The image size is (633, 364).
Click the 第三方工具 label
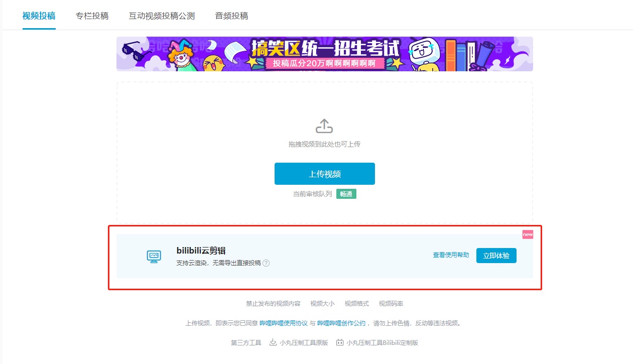[246, 343]
